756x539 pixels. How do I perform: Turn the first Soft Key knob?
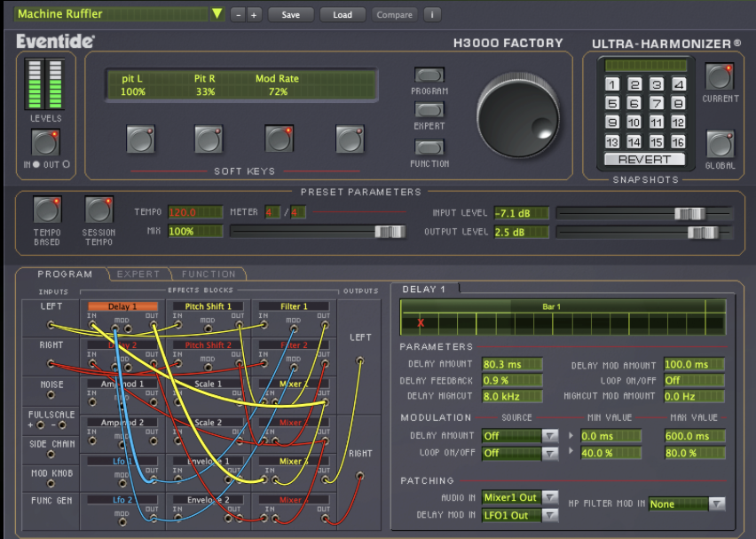click(140, 139)
